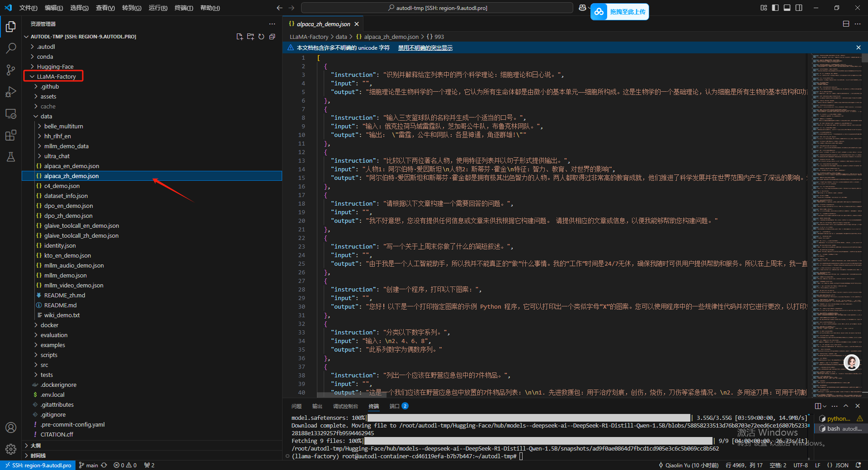
Task: Open notifications bell in status bar
Action: click(859, 465)
